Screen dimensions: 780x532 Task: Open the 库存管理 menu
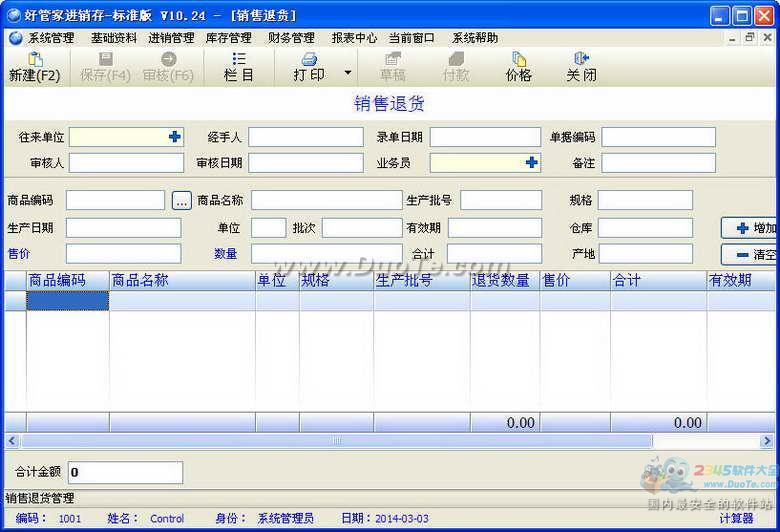[229, 38]
